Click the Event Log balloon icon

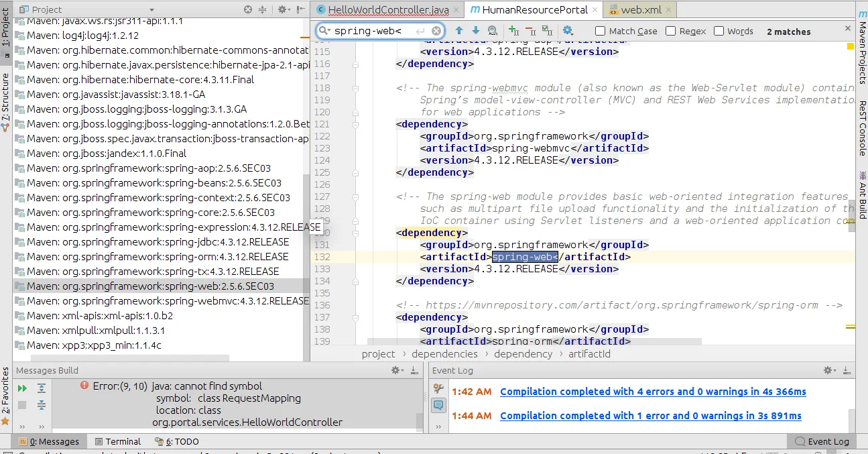coord(438,406)
